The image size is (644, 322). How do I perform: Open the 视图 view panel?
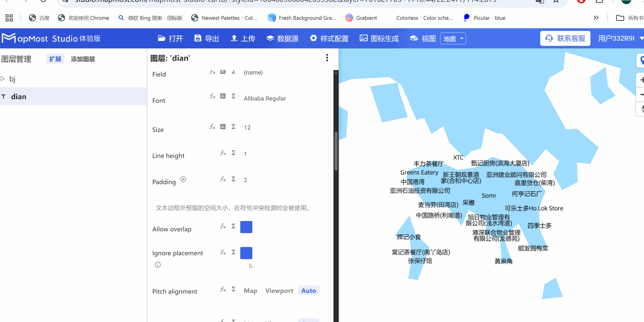[x=414, y=38]
